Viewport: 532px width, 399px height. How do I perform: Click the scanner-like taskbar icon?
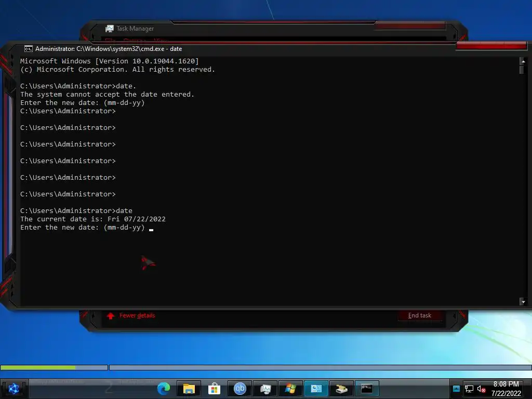pos(341,389)
